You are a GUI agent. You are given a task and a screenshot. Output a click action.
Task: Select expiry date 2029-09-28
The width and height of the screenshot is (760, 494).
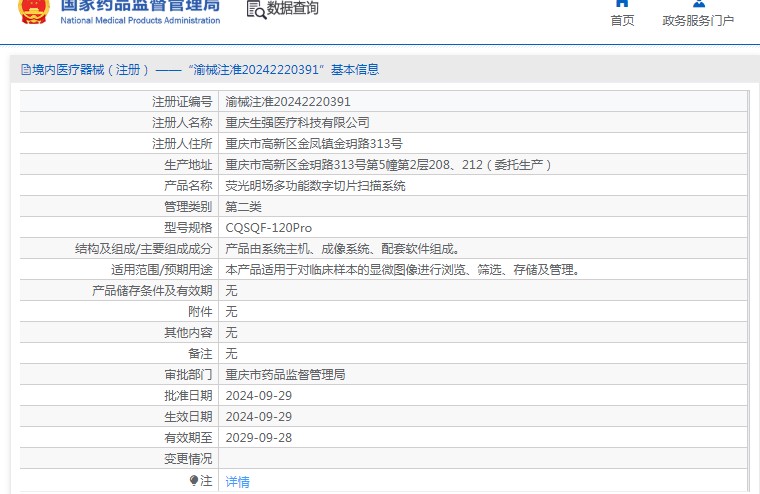259,438
